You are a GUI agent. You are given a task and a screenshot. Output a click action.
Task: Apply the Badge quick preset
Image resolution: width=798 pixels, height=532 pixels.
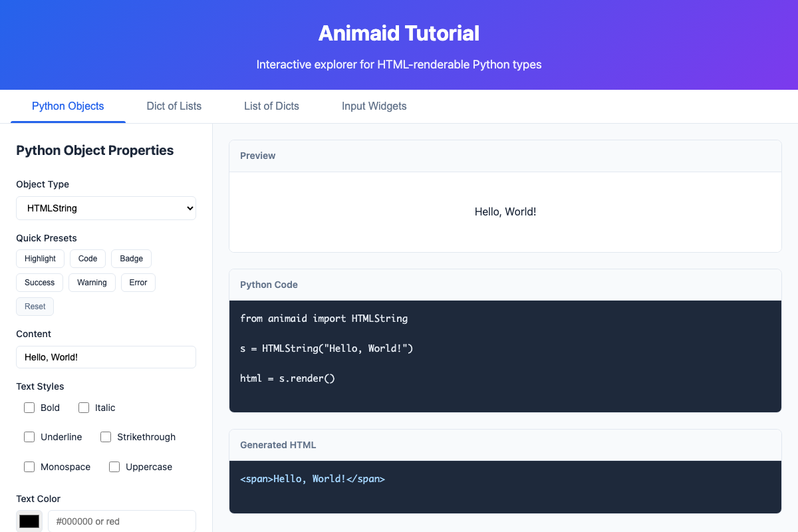pos(131,258)
